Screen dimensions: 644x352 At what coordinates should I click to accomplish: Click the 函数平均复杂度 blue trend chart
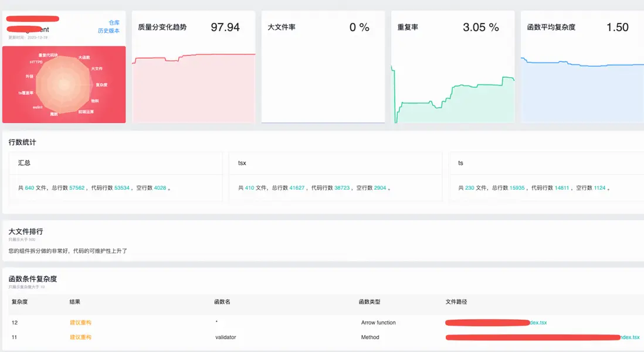[582, 90]
